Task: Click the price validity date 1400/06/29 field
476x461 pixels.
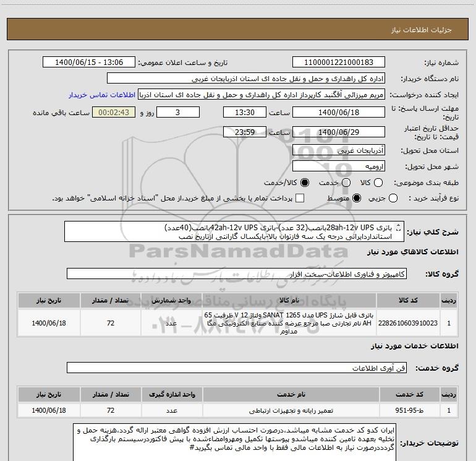Action: click(x=339, y=132)
